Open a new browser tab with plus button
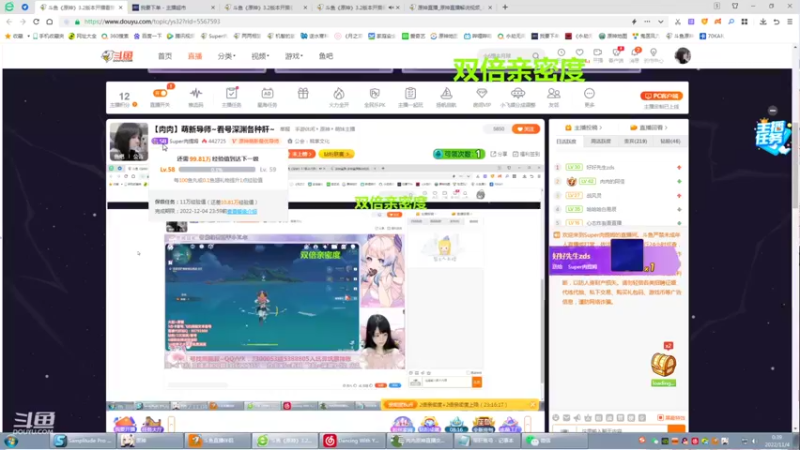The image size is (800, 450). (505, 7)
